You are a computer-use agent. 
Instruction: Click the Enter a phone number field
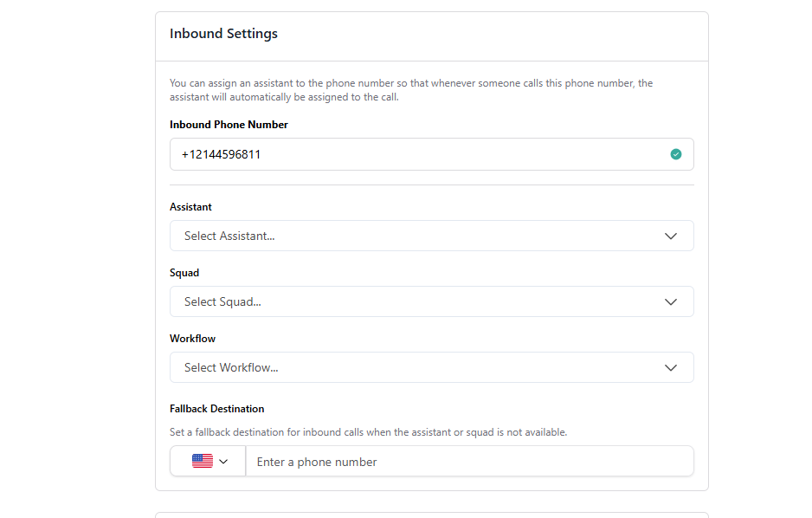(470, 461)
